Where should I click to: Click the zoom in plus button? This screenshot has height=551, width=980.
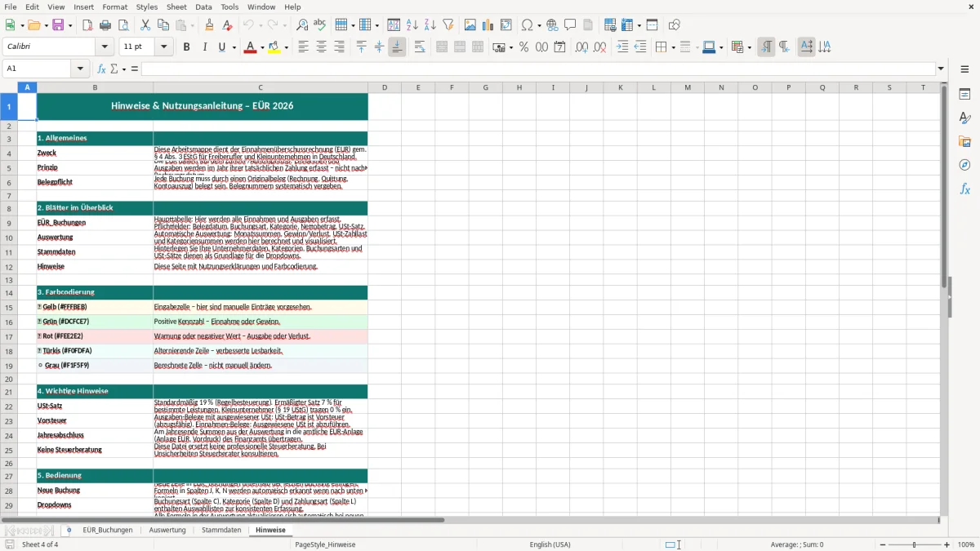[x=947, y=544]
